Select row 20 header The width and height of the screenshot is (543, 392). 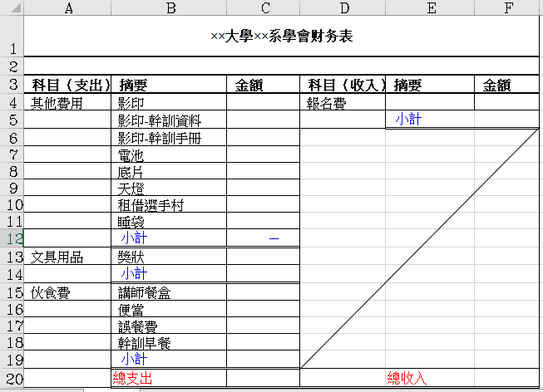click(12, 378)
